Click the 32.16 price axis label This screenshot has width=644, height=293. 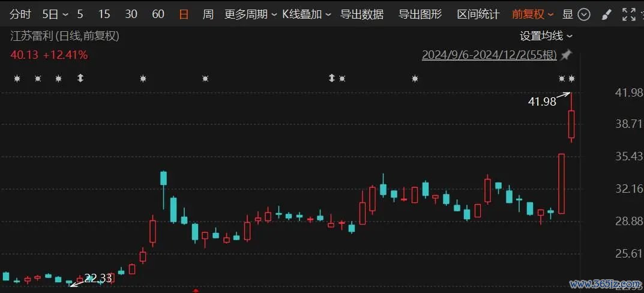(x=629, y=189)
